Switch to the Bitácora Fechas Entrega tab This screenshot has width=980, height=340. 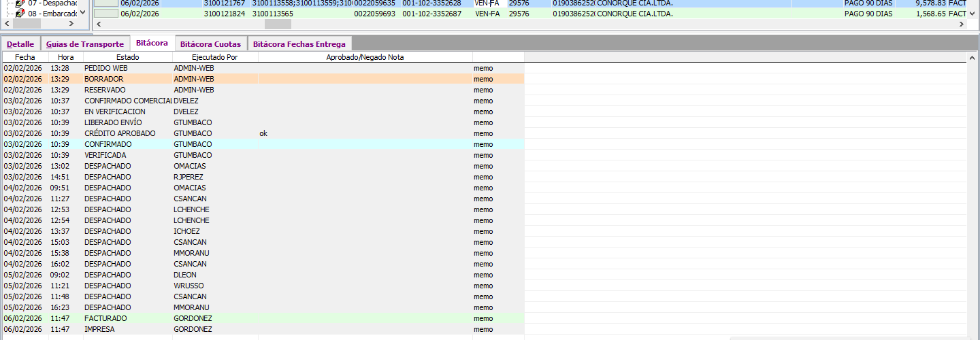pyautogui.click(x=299, y=44)
